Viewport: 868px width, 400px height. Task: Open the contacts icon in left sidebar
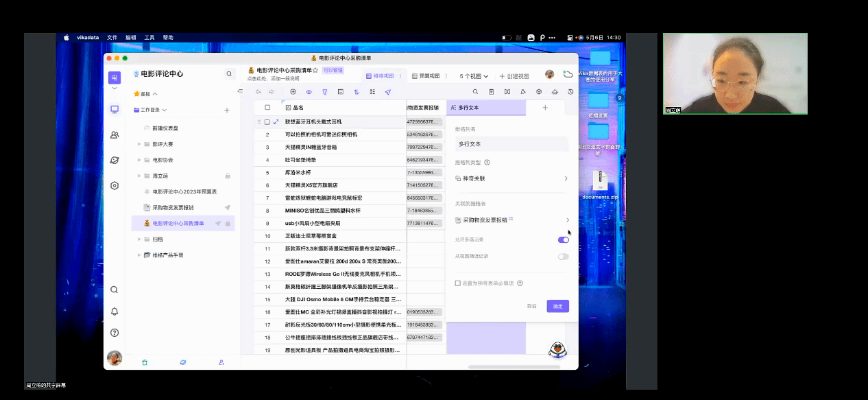pos(114,135)
